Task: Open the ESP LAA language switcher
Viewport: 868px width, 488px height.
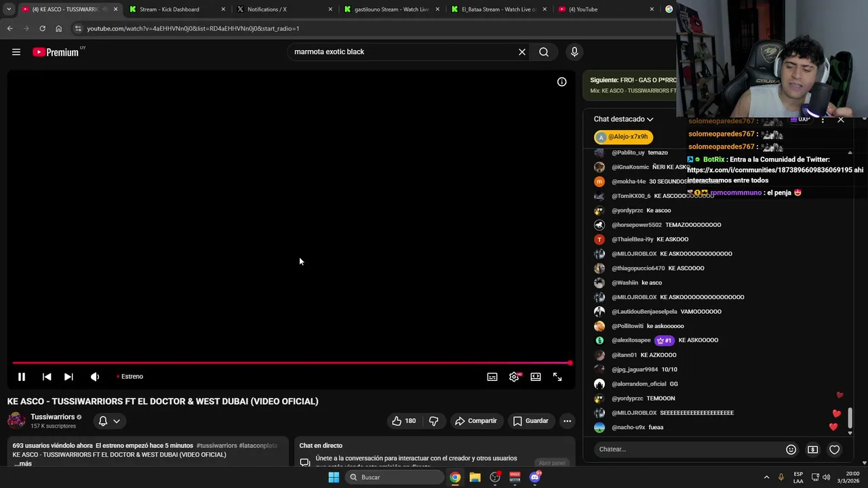Action: 798,477
